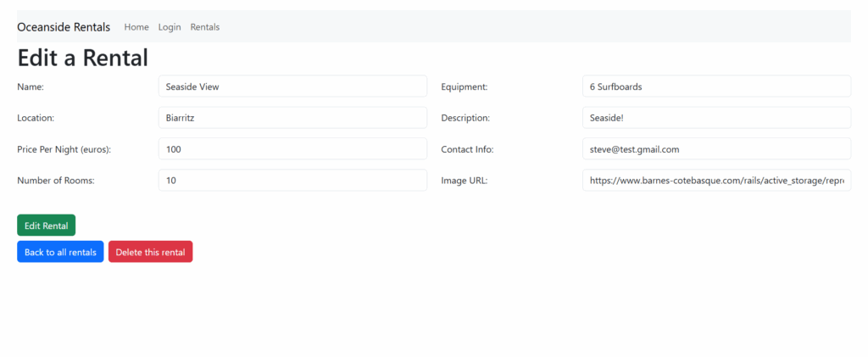This screenshot has height=357, width=868.
Task: Select the Contact Info email input
Action: pos(716,149)
